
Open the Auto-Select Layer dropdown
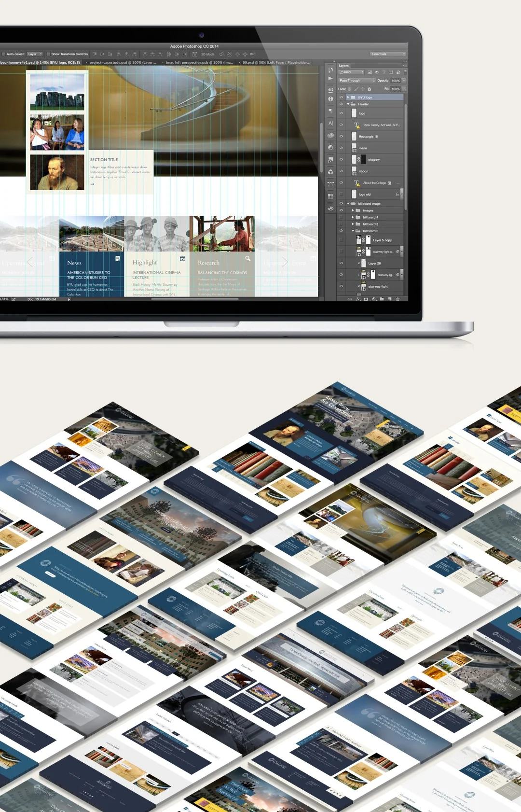[35, 54]
